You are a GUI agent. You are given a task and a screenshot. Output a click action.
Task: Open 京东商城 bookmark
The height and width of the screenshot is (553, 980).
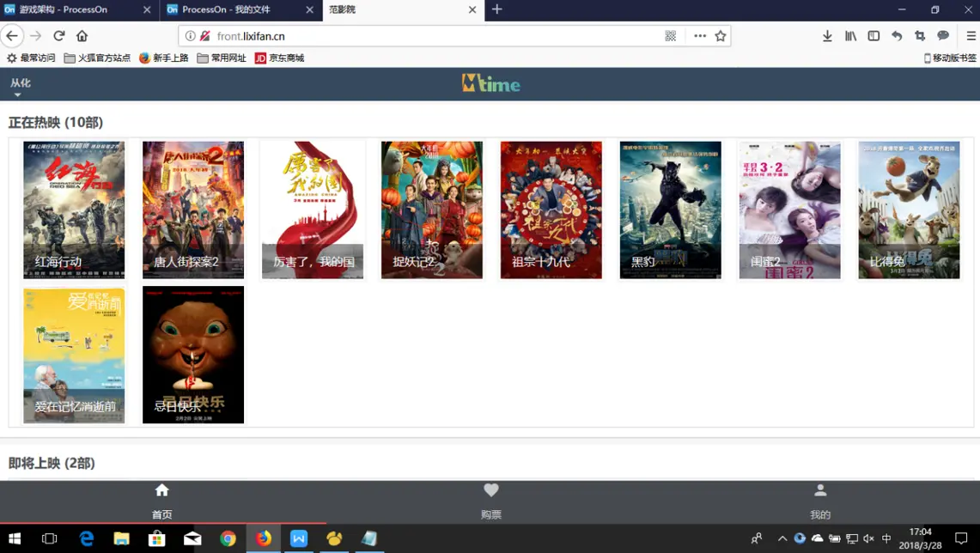point(279,58)
